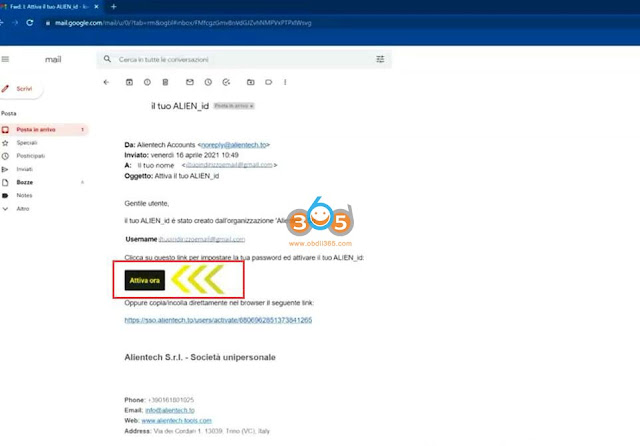Click the search magnifier icon

[107, 59]
